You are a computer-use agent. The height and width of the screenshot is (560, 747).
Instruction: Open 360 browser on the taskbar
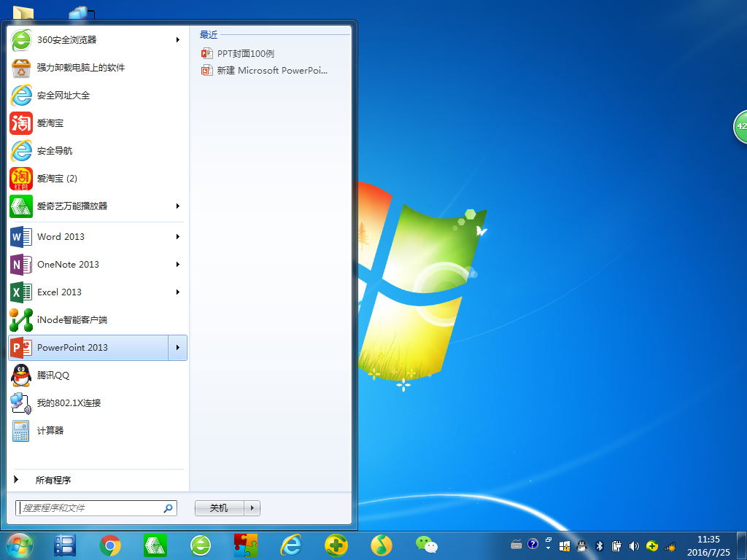201,545
